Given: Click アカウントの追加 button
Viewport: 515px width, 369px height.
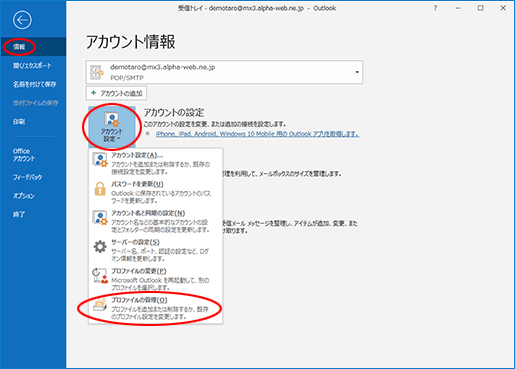Looking at the screenshot, I should pyautogui.click(x=116, y=93).
